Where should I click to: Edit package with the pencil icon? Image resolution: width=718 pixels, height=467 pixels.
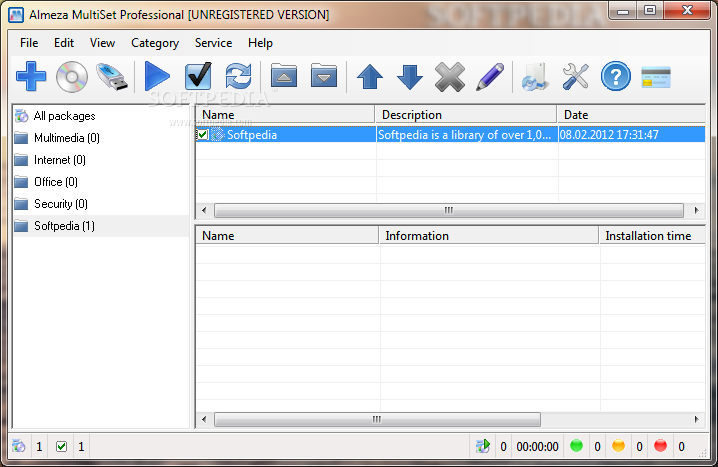click(490, 76)
